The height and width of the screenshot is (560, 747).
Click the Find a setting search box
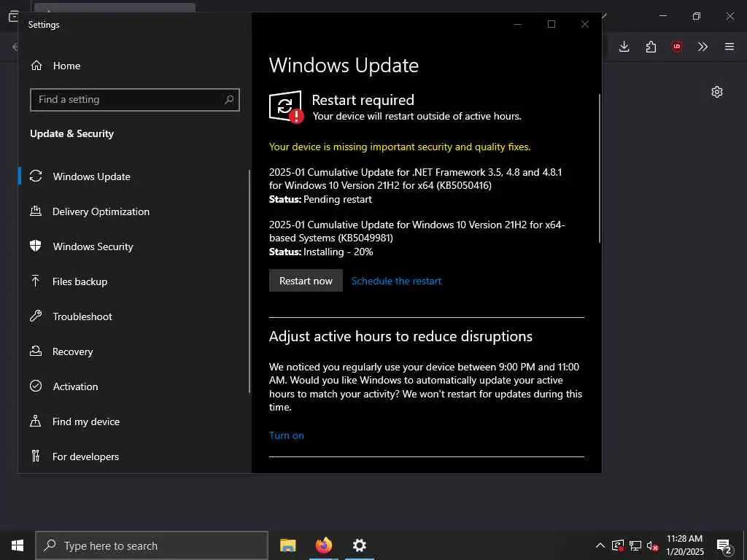pyautogui.click(x=135, y=99)
